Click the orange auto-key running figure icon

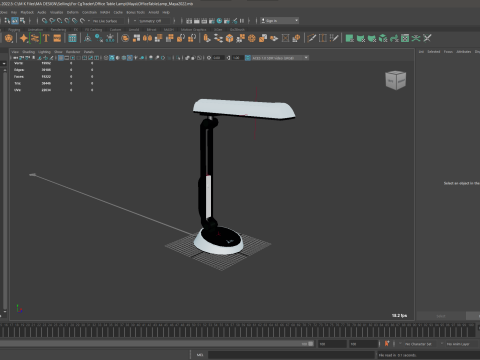coord(387,343)
